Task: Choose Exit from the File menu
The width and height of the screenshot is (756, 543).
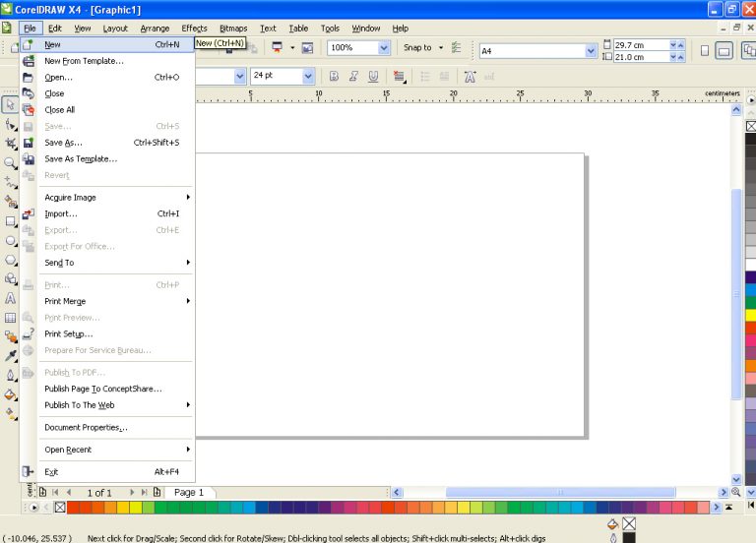Action: (107, 472)
